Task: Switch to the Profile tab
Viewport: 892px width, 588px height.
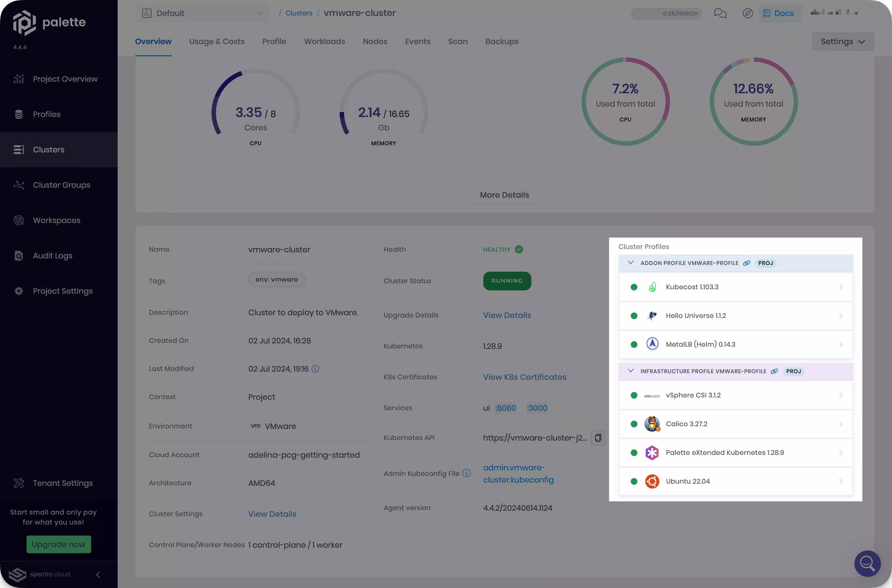Action: point(274,42)
